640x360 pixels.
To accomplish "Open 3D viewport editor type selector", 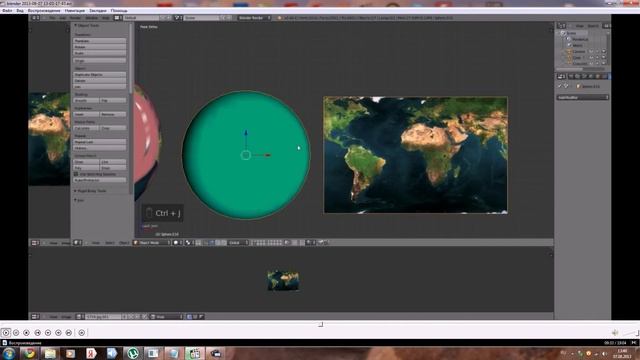I will click(78, 242).
